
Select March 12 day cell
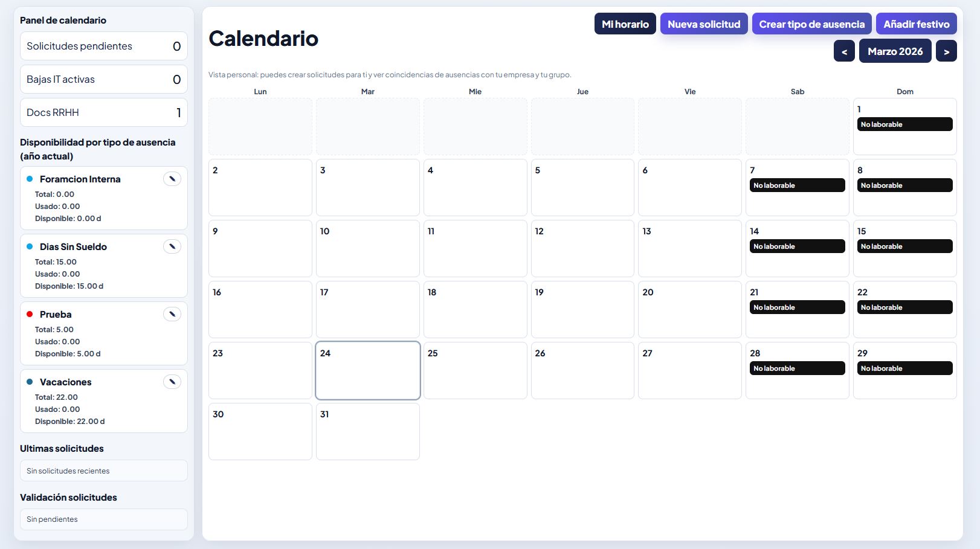click(x=582, y=249)
